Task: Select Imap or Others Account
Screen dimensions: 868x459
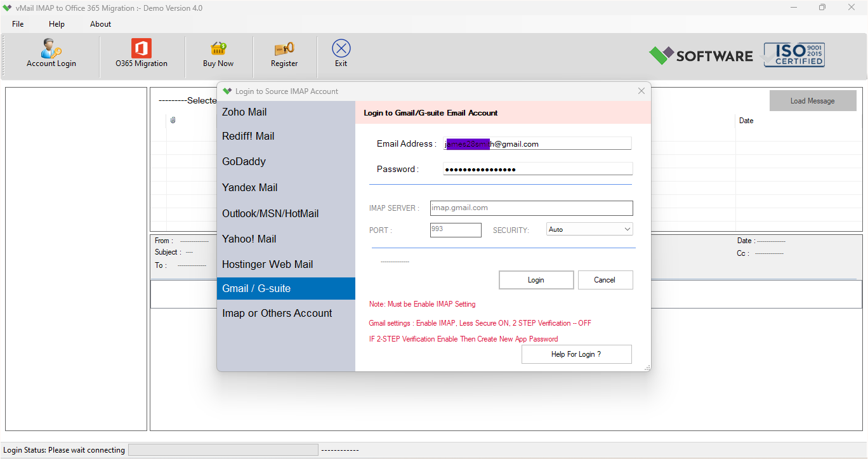Action: pos(286,313)
